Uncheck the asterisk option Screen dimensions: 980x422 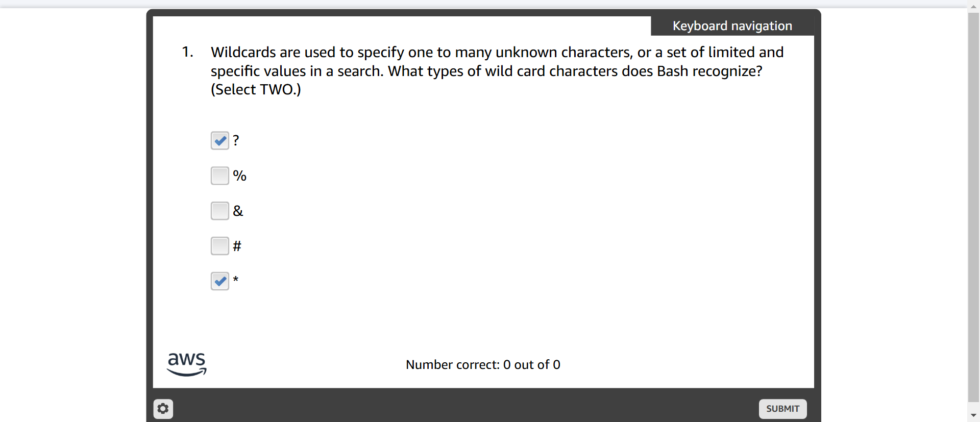(220, 281)
